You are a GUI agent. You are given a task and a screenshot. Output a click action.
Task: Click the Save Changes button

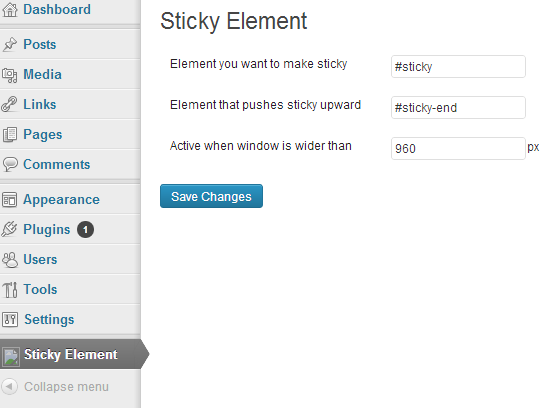211,196
